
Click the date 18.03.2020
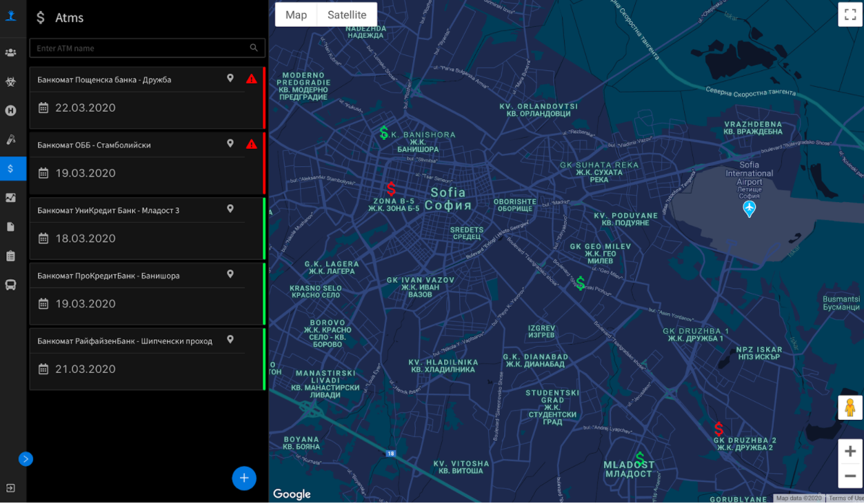pyautogui.click(x=86, y=239)
